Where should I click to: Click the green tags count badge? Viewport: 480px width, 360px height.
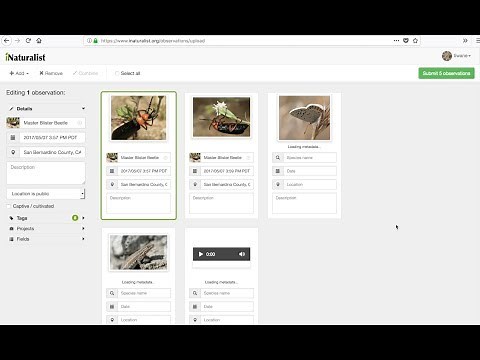(75, 218)
